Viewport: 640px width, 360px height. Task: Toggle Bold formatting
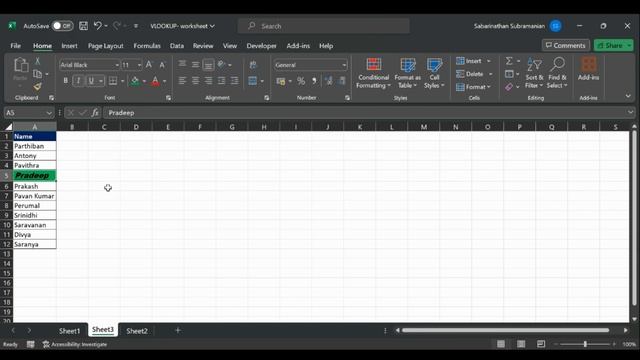pyautogui.click(x=65, y=81)
